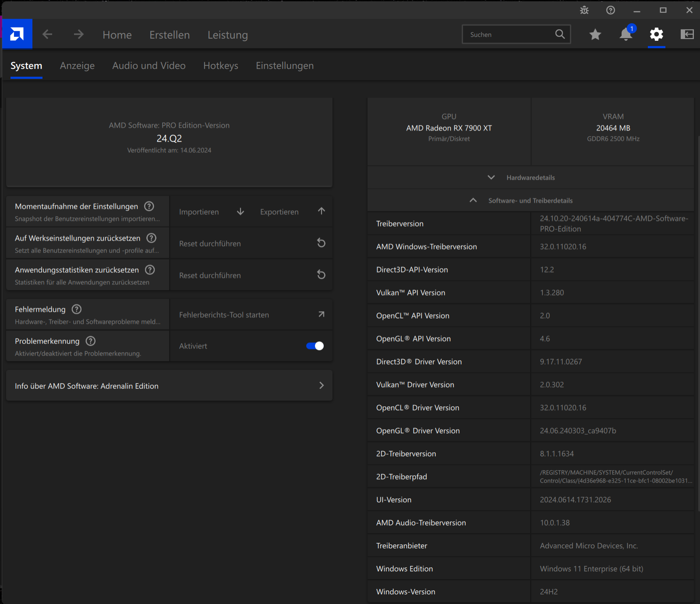This screenshot has height=604, width=700.
Task: Click the Vulkan Driver Version value 2.0.302
Action: [552, 385]
